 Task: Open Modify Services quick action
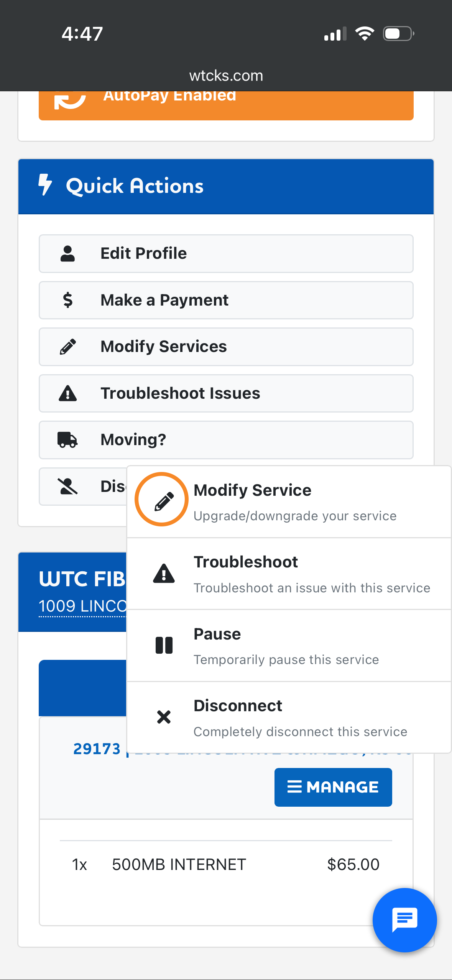[226, 347]
